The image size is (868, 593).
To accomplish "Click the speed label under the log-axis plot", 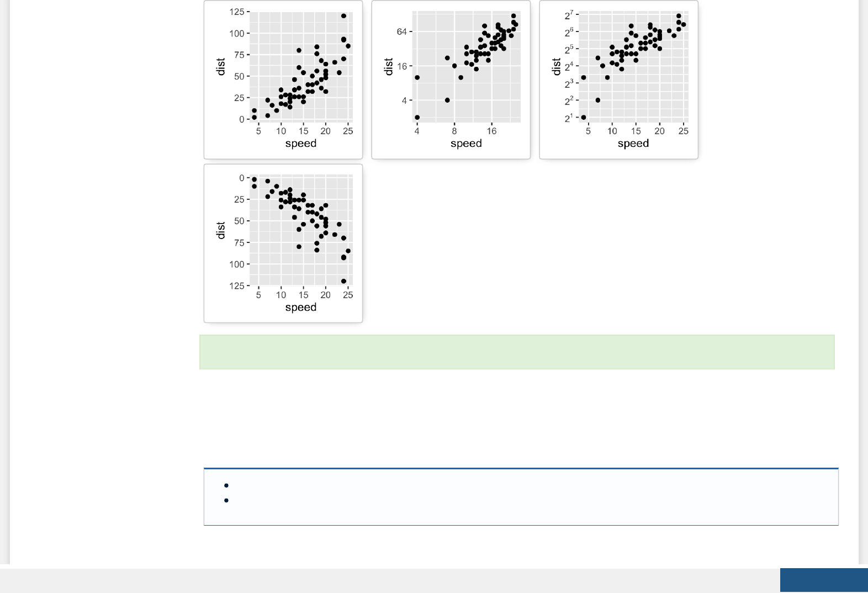I will click(466, 144).
